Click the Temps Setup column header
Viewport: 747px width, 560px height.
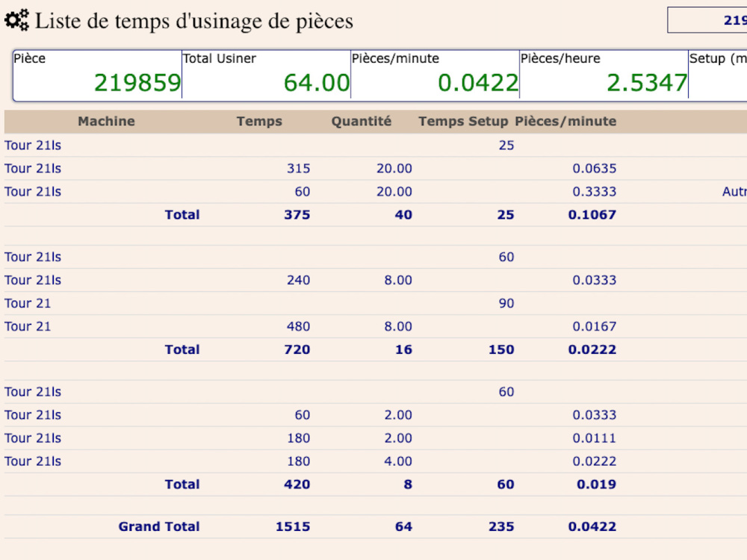463,122
